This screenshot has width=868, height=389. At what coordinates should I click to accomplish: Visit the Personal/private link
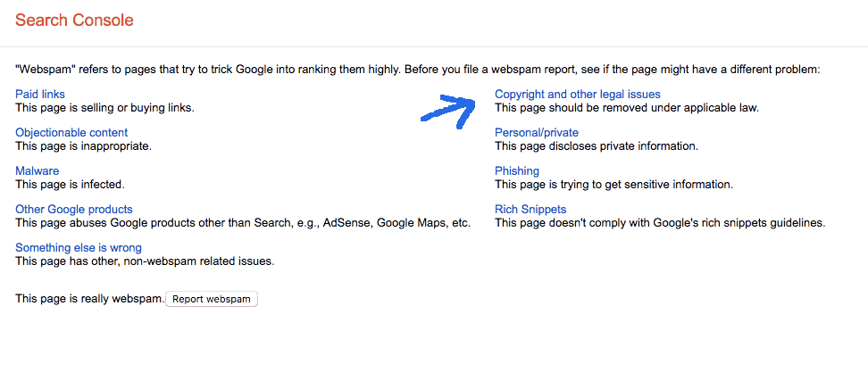coord(537,133)
